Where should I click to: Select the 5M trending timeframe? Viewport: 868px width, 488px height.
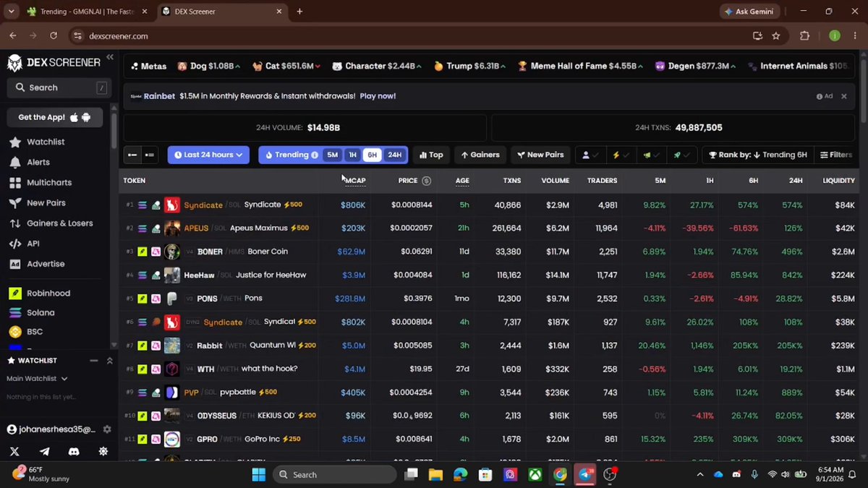coord(332,155)
